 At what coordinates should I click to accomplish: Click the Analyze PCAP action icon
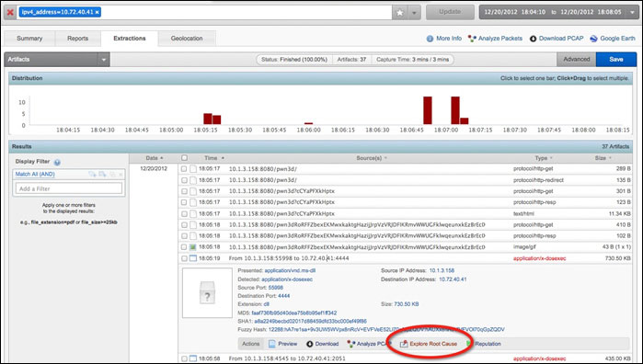tap(351, 344)
